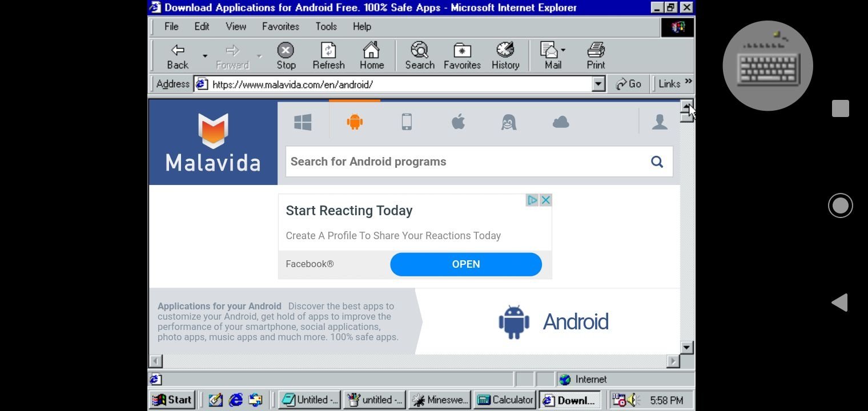Switch to Untitled Notepad taskbar button
The image size is (868, 411).
click(x=310, y=400)
